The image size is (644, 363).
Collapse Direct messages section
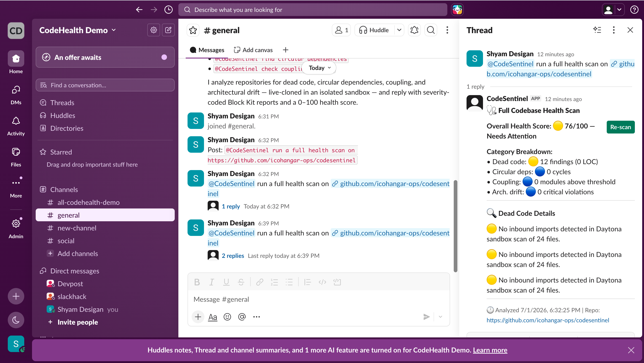pyautogui.click(x=75, y=271)
